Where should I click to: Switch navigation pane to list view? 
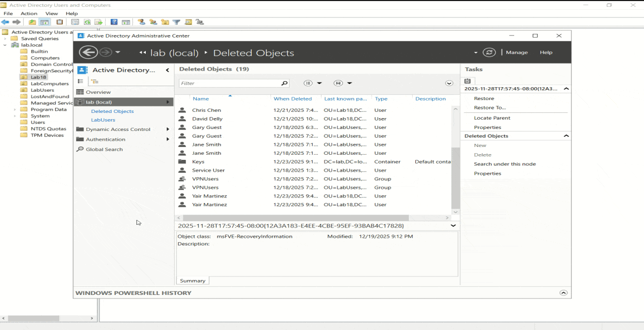pos(80,81)
